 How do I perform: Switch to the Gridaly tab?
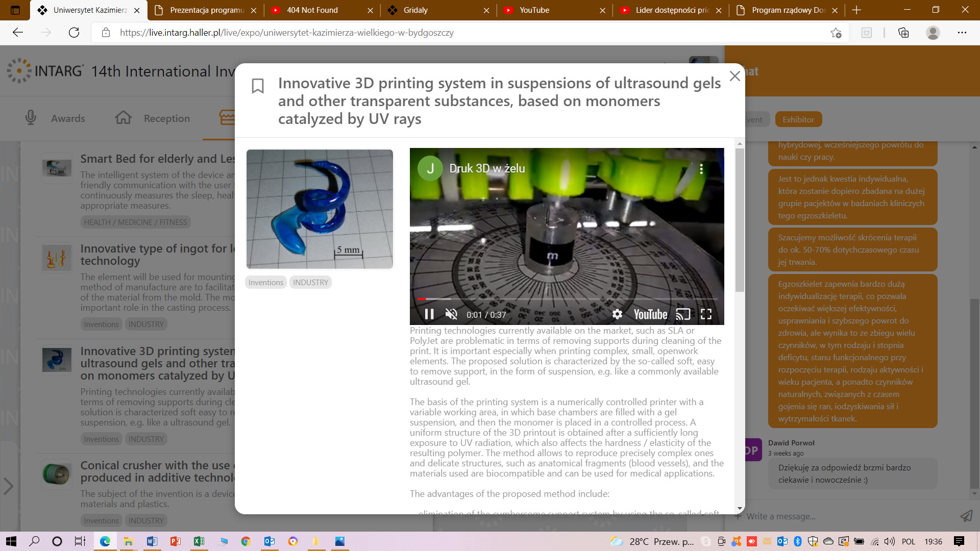(x=439, y=10)
